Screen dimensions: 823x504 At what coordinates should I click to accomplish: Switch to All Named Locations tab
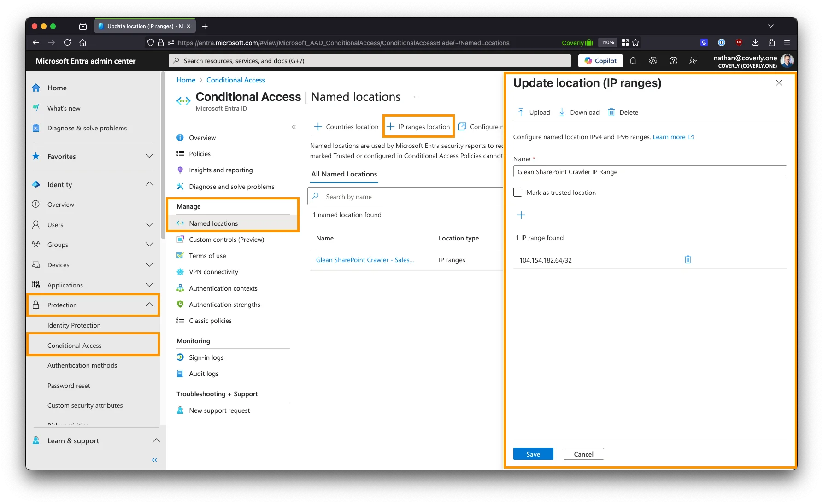(x=344, y=174)
